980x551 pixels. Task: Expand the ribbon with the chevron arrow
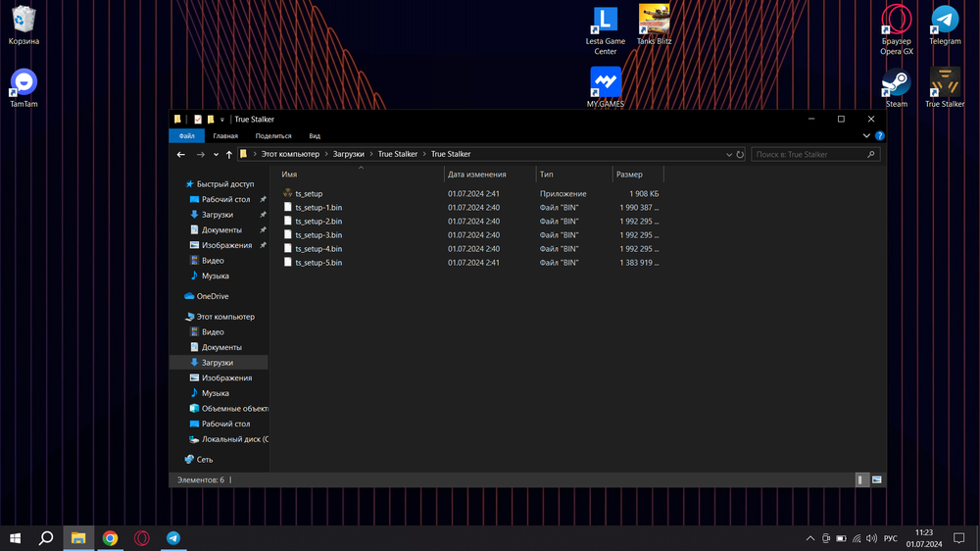(866, 136)
